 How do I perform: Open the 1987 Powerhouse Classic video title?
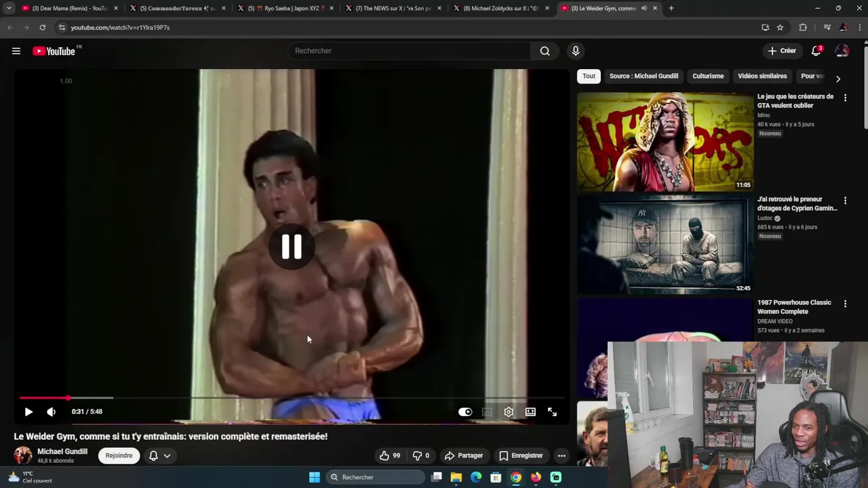tap(794, 307)
